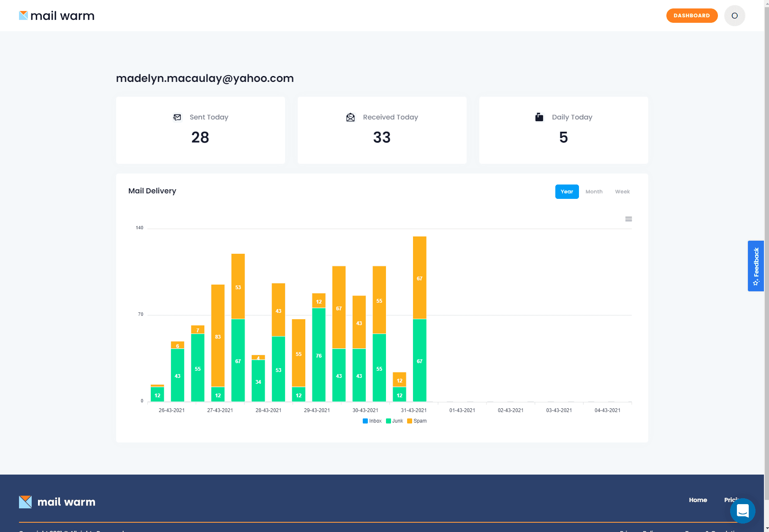
Task: Toggle Junk series in chart legend
Action: pyautogui.click(x=395, y=421)
